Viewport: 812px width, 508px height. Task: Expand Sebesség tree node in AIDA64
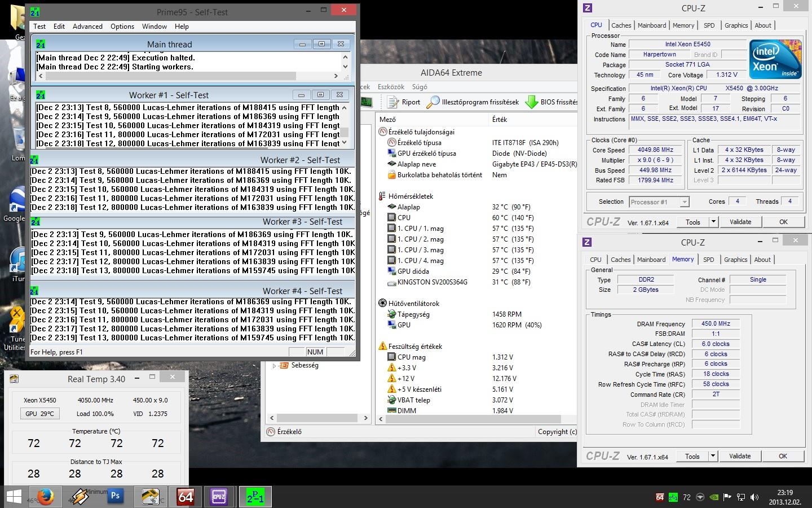point(275,365)
